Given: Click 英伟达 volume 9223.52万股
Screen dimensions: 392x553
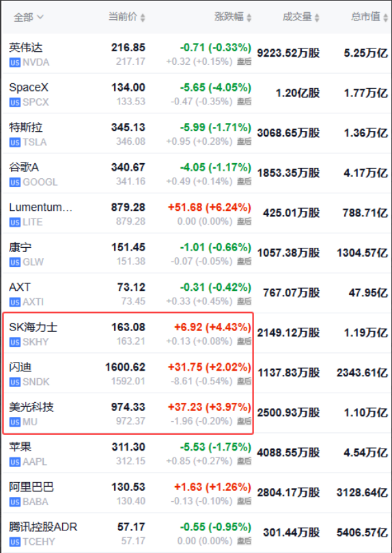Looking at the screenshot, I should click(288, 53).
